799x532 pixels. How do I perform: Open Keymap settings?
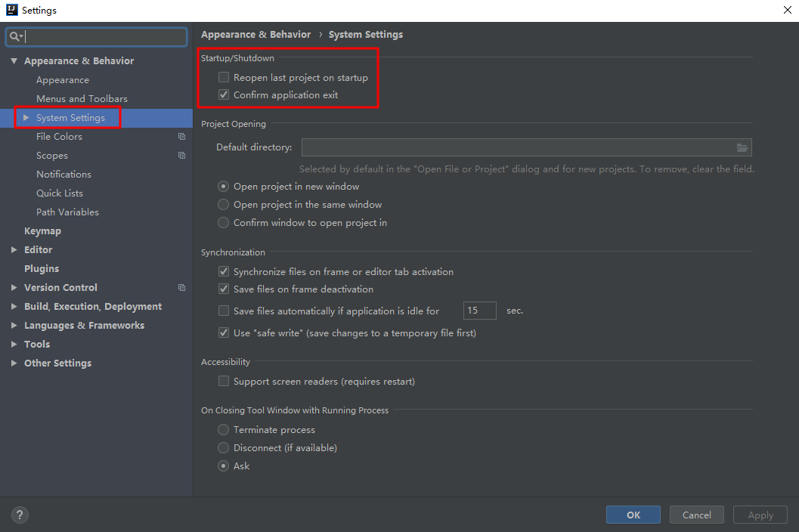pyautogui.click(x=43, y=230)
